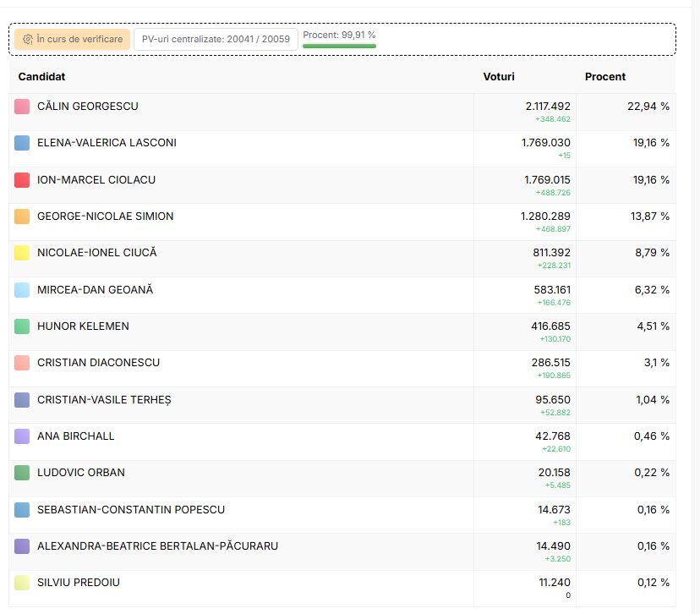Select the name 'CRISTIAN DIACONESCU'
Screen dimensions: 700x614
click(98, 362)
